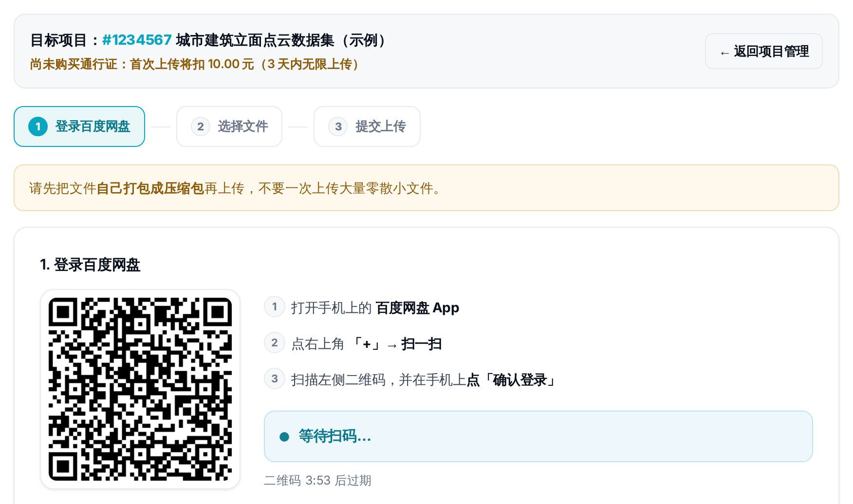Click instruction number 3 circle beside 扫描左侧二维码

(275, 379)
